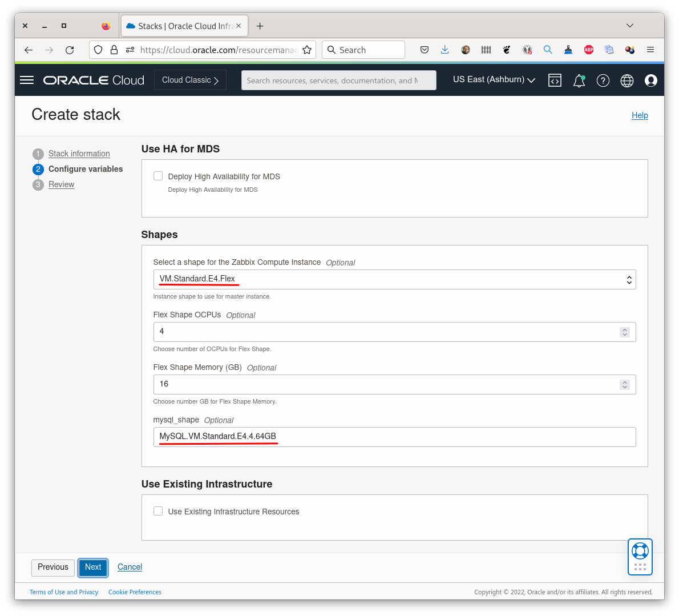Screen dimensions: 679x616
Task: Open the Firefox application menu
Action: click(x=650, y=50)
